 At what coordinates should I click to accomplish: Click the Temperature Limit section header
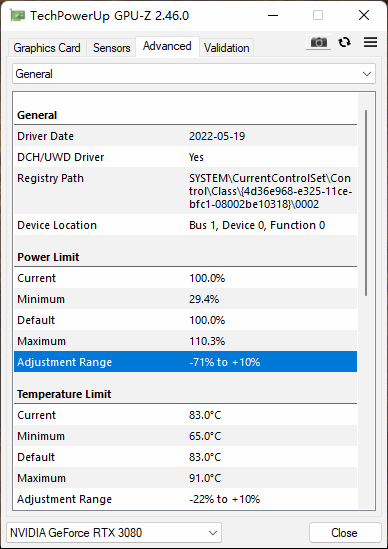pyautogui.click(x=64, y=394)
